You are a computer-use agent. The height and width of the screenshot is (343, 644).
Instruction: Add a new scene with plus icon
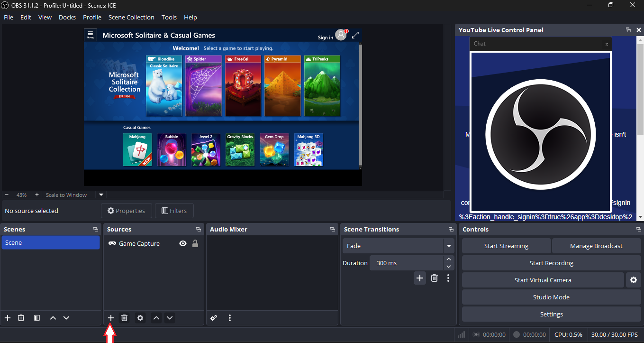[8, 318]
